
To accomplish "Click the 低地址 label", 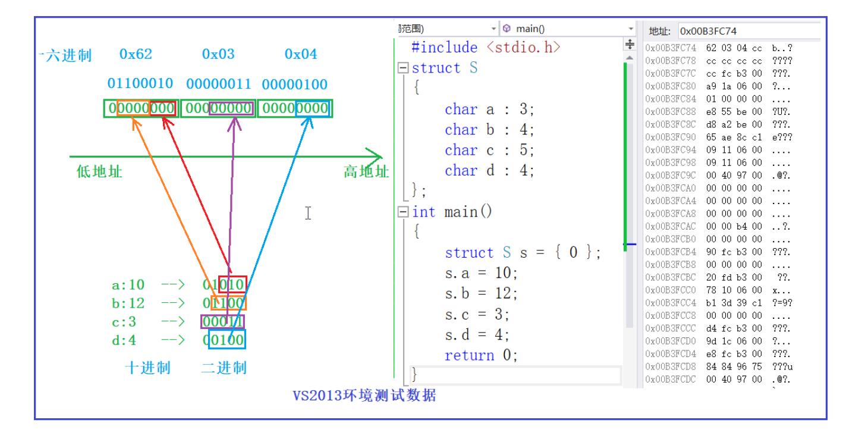I will click(100, 171).
